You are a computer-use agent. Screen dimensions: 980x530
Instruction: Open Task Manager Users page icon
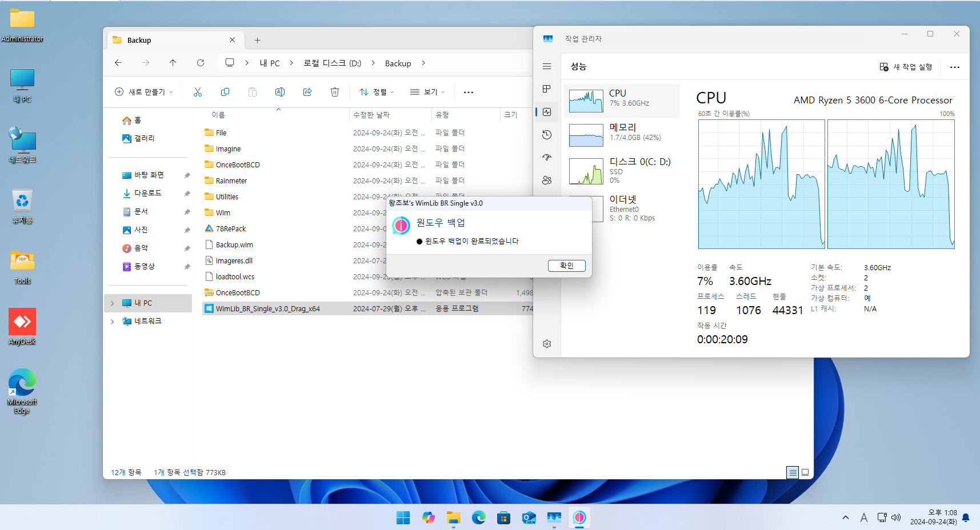click(547, 180)
